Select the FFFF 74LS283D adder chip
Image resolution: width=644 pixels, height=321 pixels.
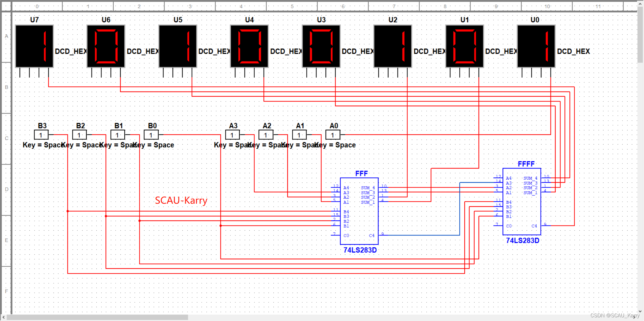(x=522, y=201)
